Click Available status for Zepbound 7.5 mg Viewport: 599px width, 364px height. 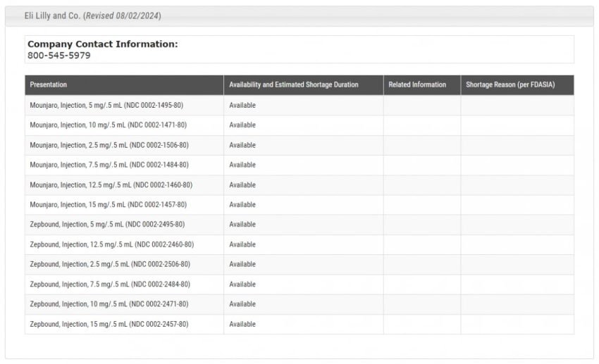tap(242, 284)
